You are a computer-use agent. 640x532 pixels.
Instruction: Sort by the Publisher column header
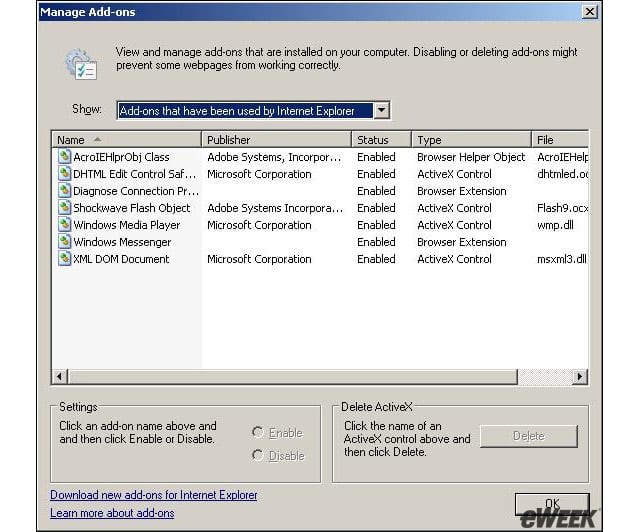point(276,140)
